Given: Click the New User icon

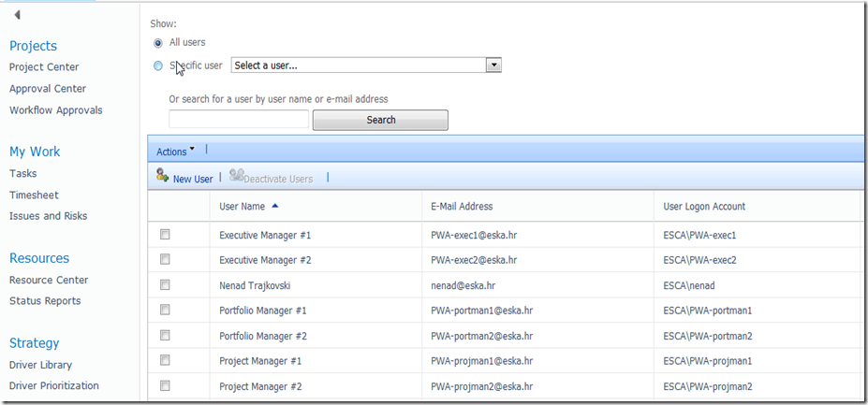Looking at the screenshot, I should pyautogui.click(x=163, y=176).
